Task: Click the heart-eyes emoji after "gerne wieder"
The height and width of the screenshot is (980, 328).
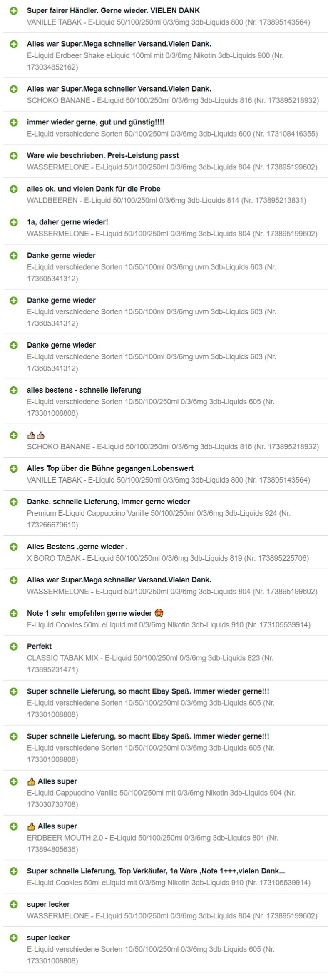Action: point(159,613)
